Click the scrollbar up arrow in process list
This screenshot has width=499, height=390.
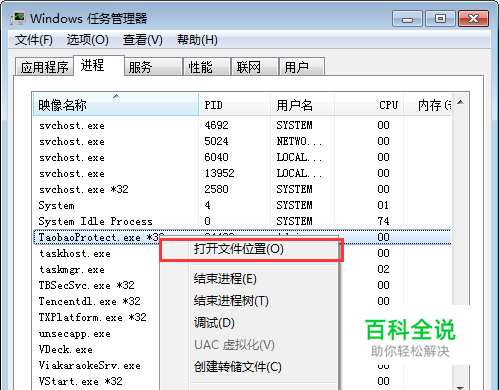461,103
